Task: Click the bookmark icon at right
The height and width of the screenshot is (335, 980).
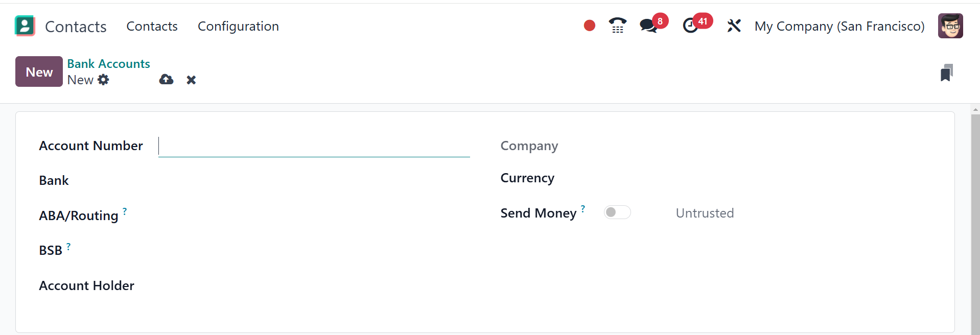Action: (946, 73)
